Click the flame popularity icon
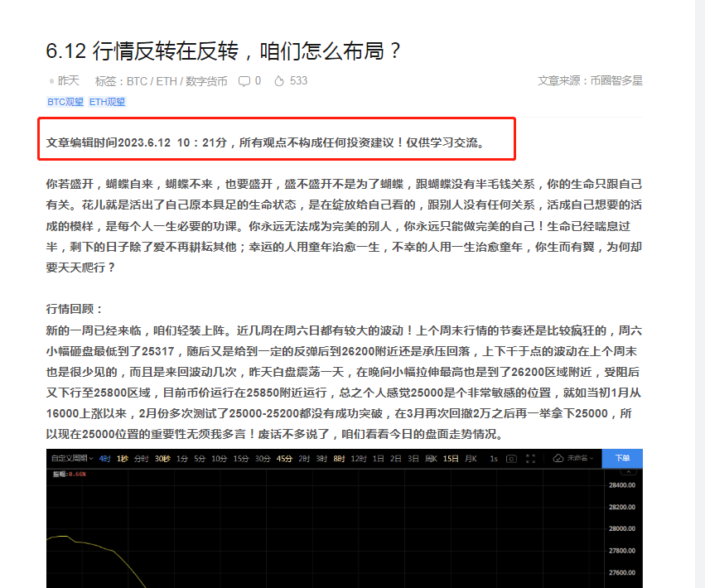 point(279,81)
